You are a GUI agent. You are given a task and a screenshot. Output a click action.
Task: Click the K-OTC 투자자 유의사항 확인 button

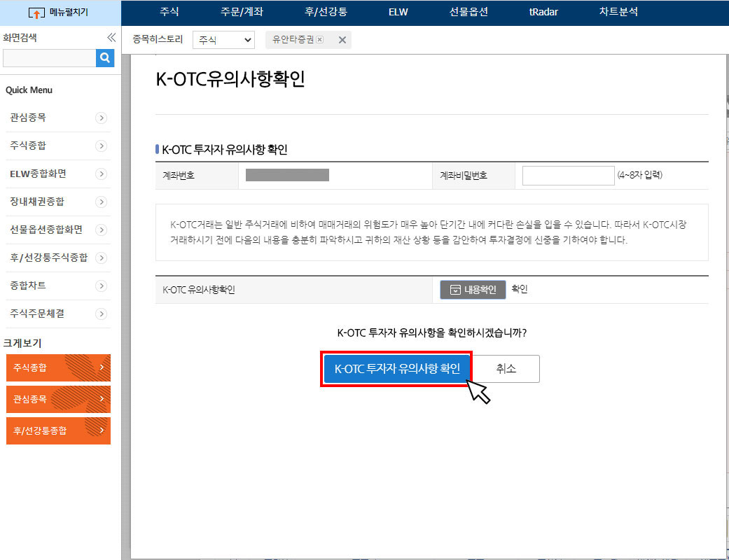(x=396, y=368)
